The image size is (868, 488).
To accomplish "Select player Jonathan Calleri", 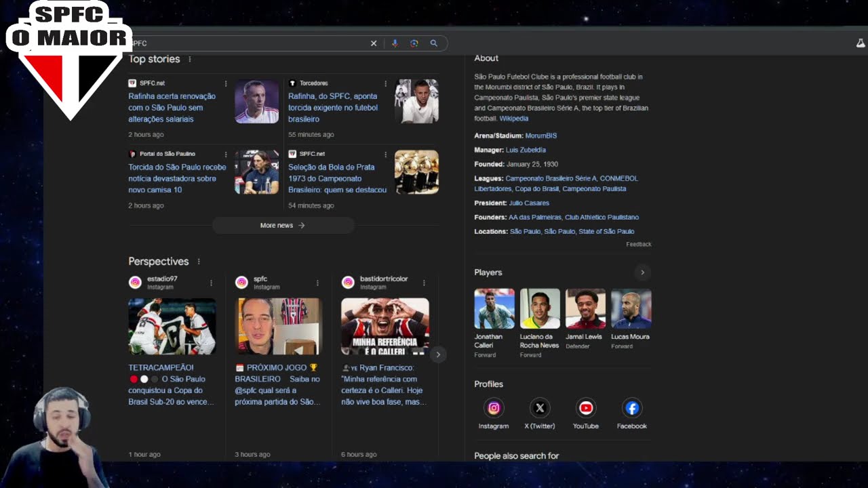I will (494, 323).
